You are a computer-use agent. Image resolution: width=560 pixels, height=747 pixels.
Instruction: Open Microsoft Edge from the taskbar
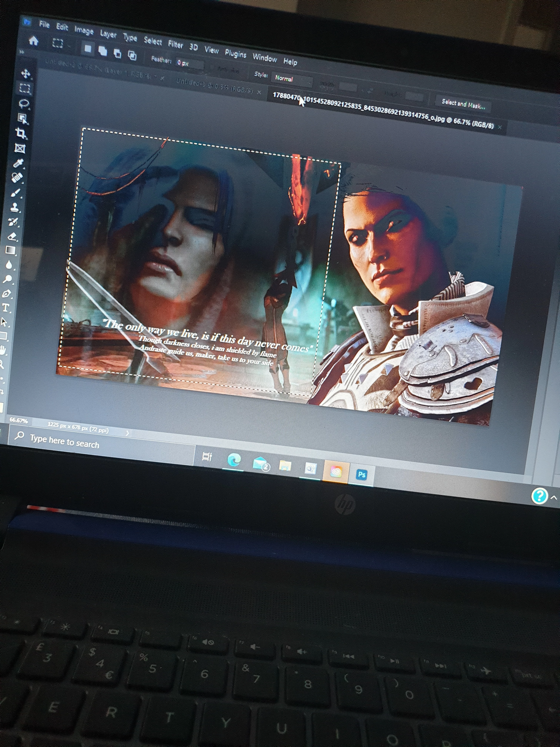(x=234, y=460)
